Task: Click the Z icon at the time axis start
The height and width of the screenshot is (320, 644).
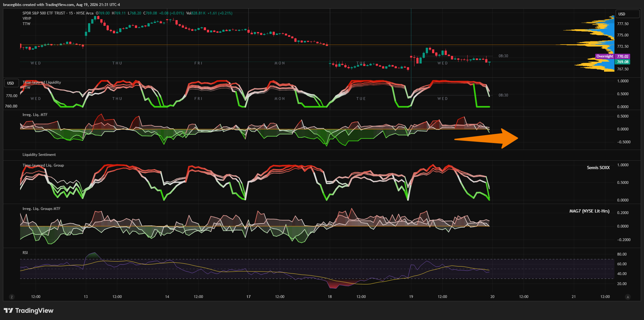Action: [x=12, y=297]
